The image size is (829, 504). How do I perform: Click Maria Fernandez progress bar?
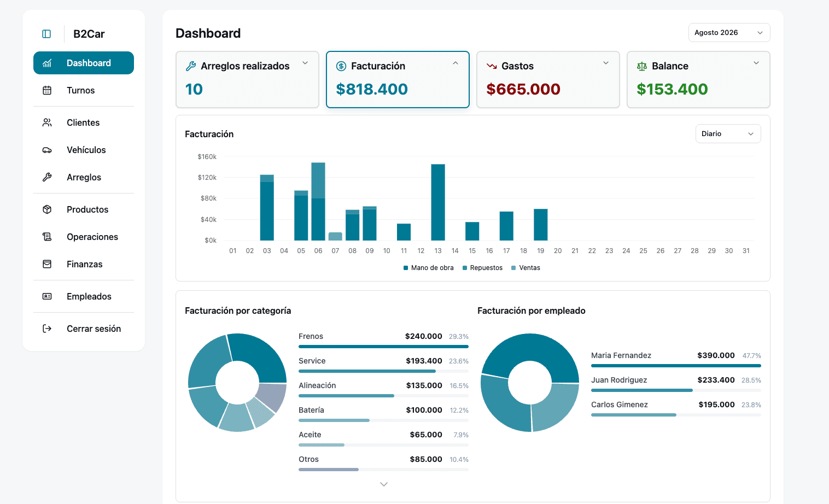pos(676,366)
